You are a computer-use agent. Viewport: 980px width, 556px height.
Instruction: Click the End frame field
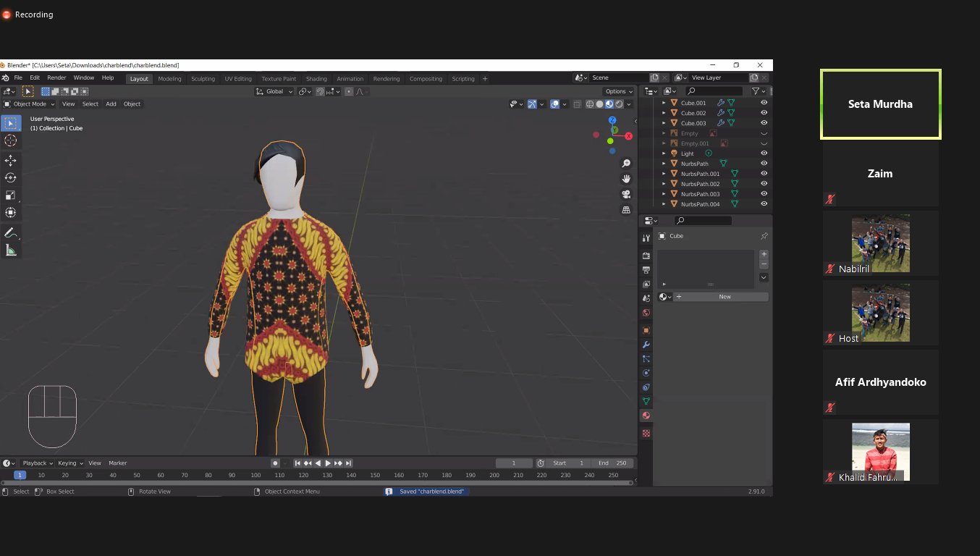pyautogui.click(x=612, y=463)
